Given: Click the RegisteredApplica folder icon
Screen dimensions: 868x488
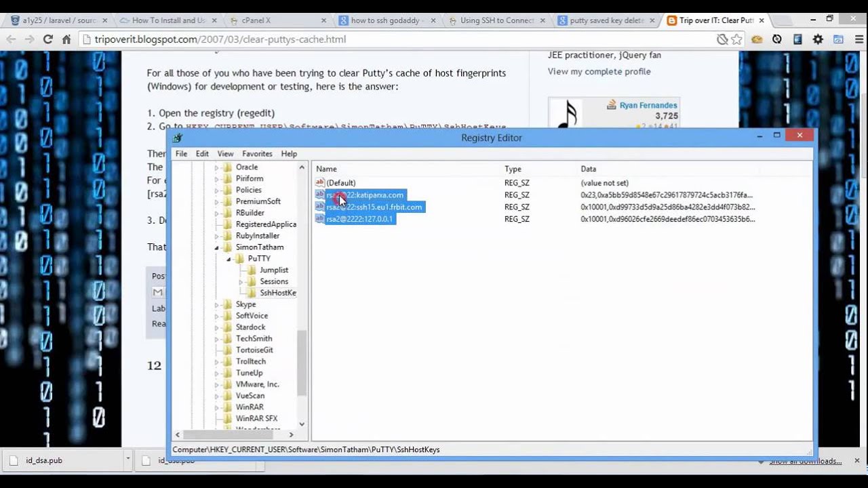Looking at the screenshot, I should (228, 224).
